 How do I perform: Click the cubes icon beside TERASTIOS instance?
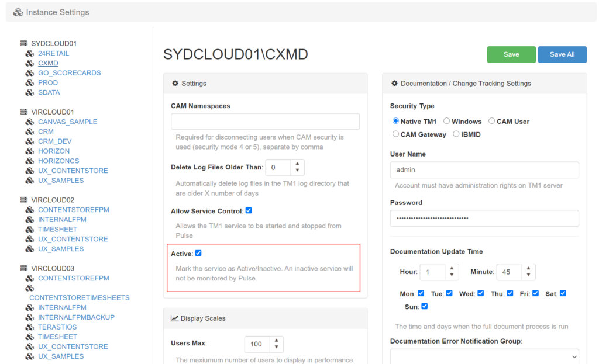[30, 327]
